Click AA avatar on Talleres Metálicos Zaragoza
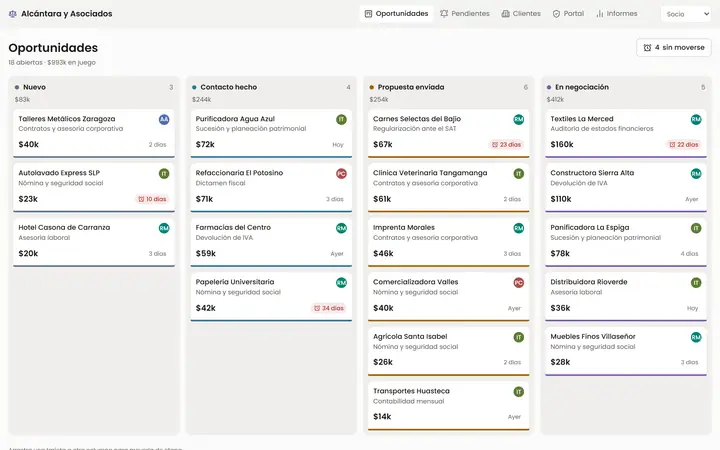Screen dimensions: 720x450 pyautogui.click(x=164, y=119)
